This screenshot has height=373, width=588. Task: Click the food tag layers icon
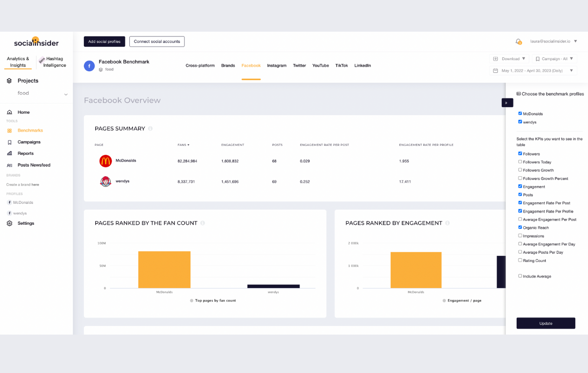[x=100, y=69]
